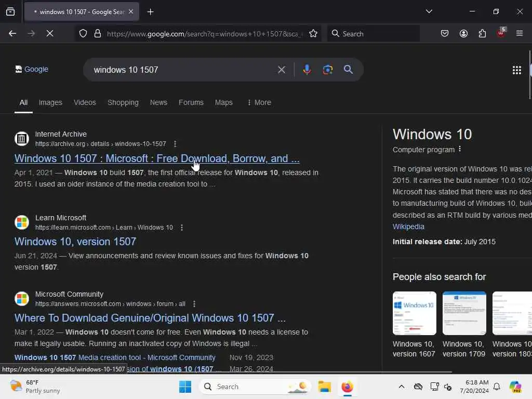Open options menu for Learn Microsoft result
The width and height of the screenshot is (532, 399).
coord(182,228)
